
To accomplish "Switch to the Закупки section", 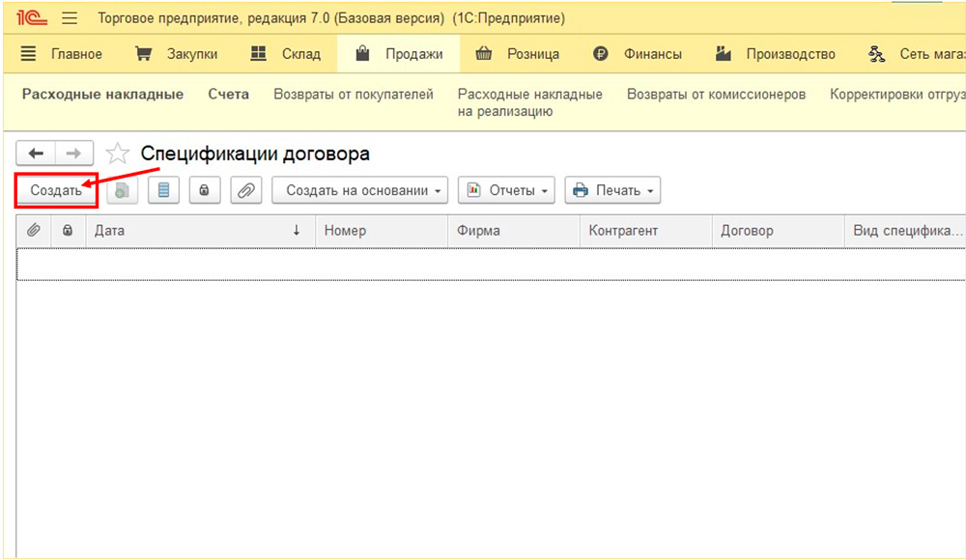I will point(176,54).
